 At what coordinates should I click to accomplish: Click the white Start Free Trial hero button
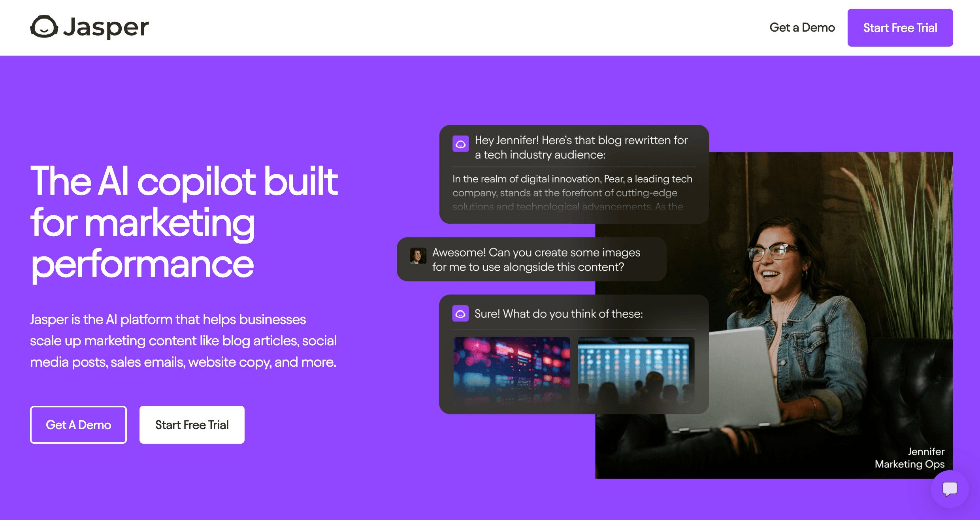[192, 425]
